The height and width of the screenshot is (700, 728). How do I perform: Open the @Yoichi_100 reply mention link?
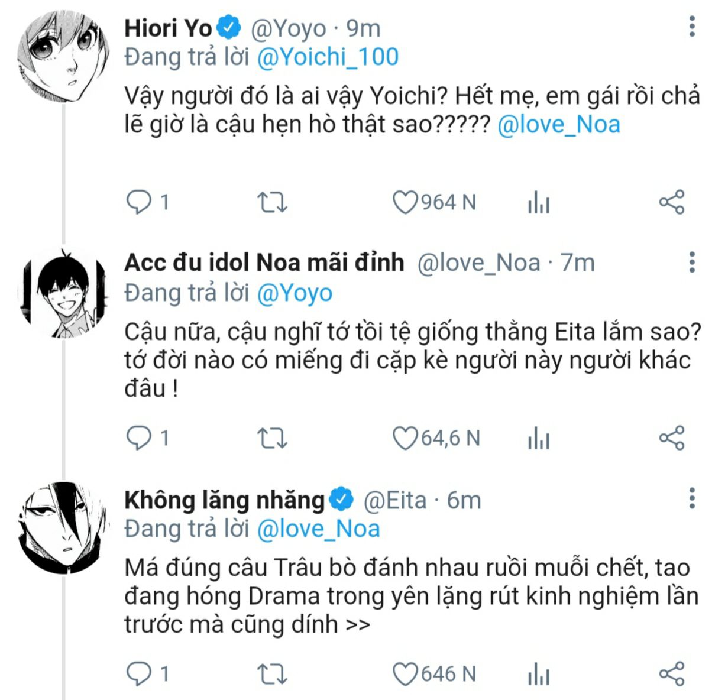pyautogui.click(x=328, y=57)
